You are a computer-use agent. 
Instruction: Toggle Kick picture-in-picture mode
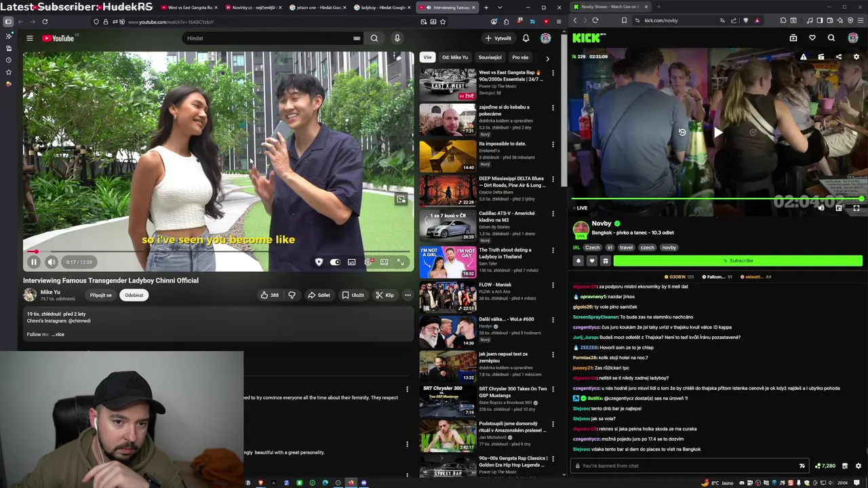point(839,208)
